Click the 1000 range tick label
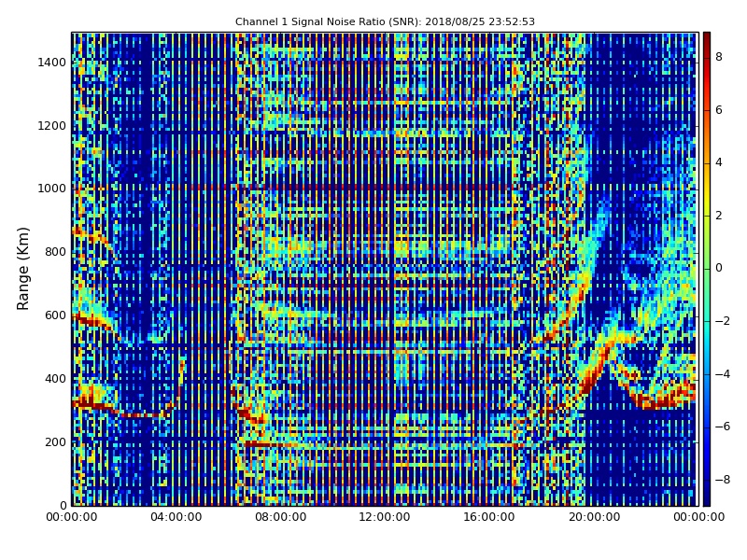747x560 pixels. pos(52,189)
